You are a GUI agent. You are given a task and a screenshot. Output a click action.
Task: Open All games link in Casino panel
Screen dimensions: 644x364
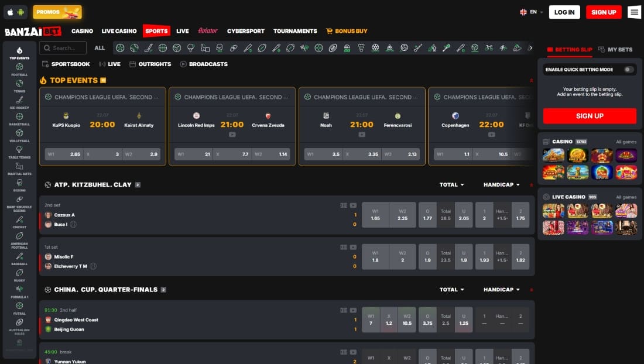[x=626, y=142]
